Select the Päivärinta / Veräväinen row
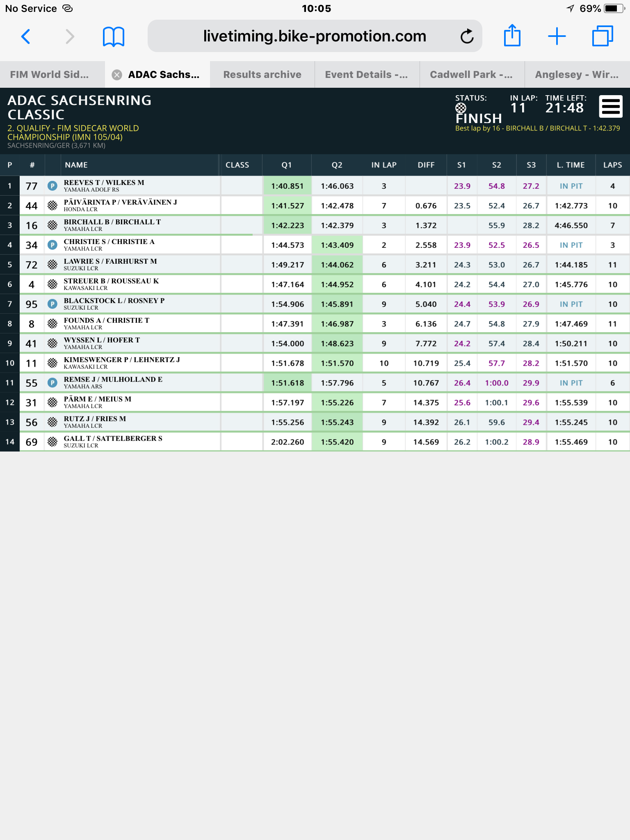This screenshot has height=840, width=630. point(315,205)
